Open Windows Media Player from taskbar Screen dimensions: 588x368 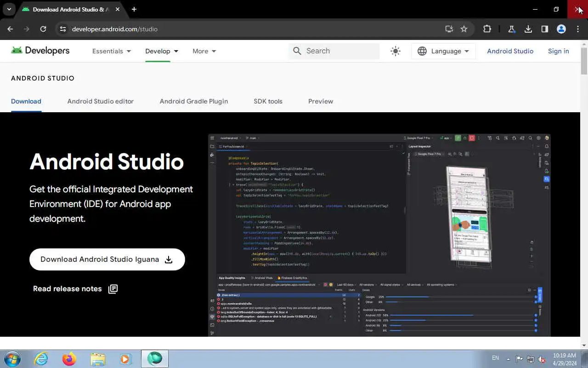click(x=125, y=359)
